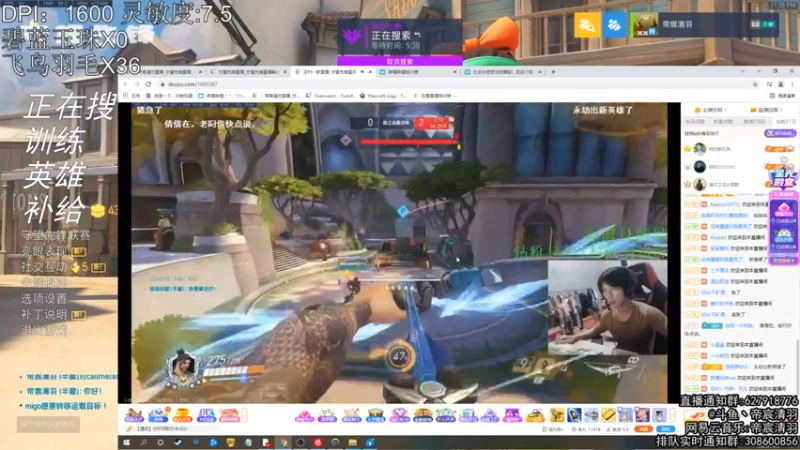Switch to the fourth browser tab
This screenshot has height=450, width=800.
click(418, 72)
